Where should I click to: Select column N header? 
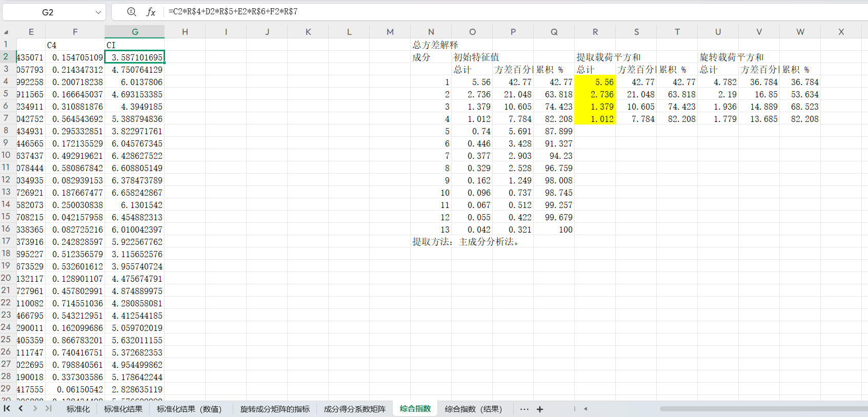431,32
